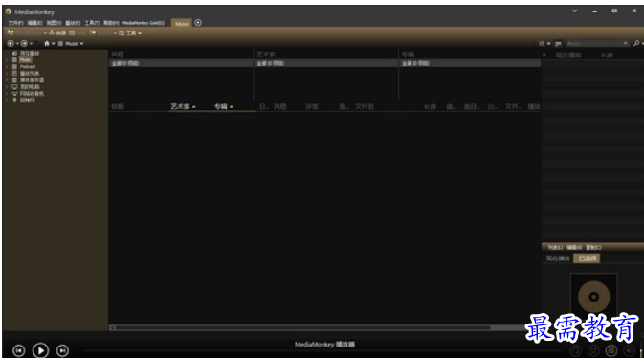The width and height of the screenshot is (644, 358).
Task: Sort by 专辑 column header in track list
Action: (x=224, y=106)
